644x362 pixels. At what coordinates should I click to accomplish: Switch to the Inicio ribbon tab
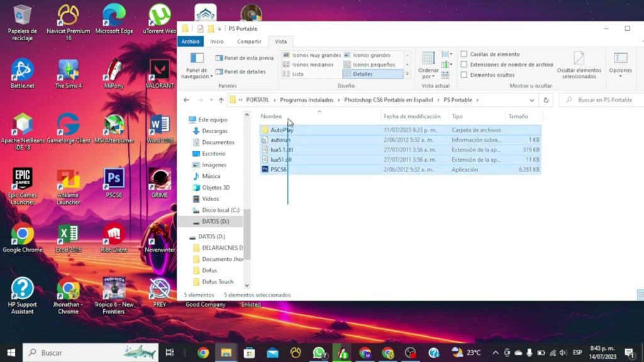pyautogui.click(x=217, y=41)
